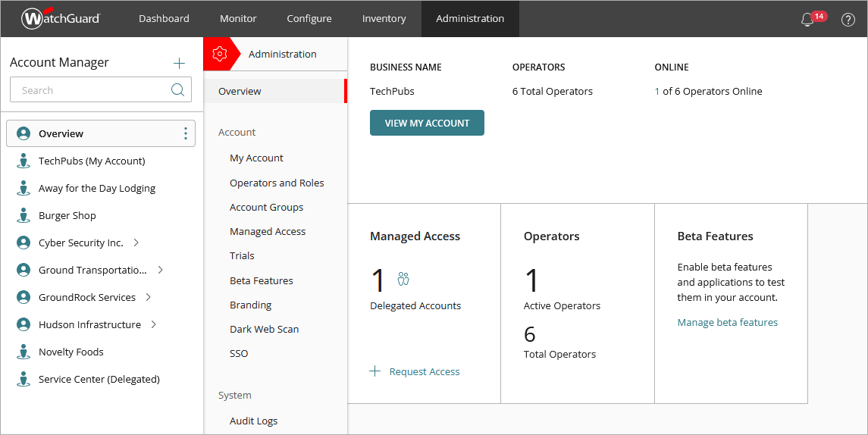The image size is (868, 435).
Task: Expand the Hudson Infrastructure account
Action: [154, 324]
